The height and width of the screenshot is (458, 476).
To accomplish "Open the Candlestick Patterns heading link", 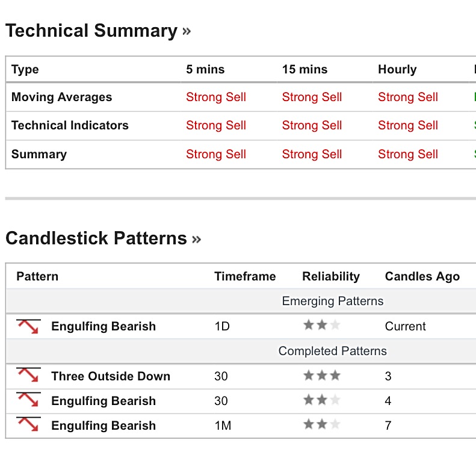I will pos(96,238).
